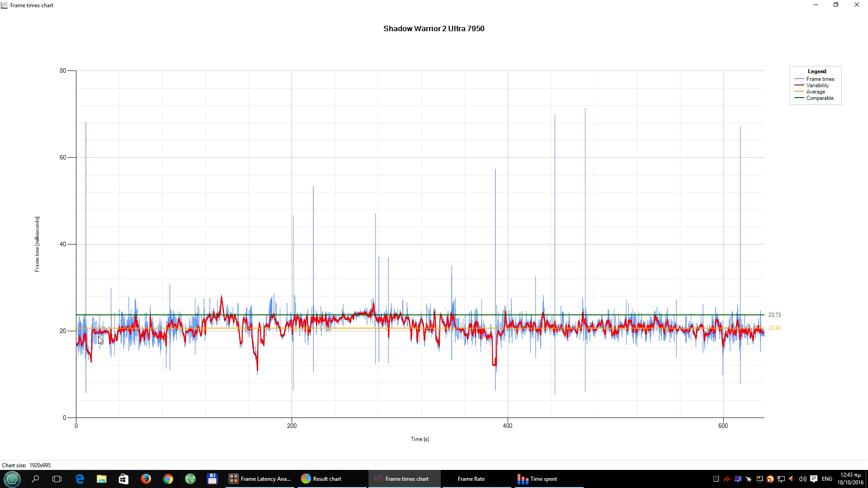This screenshot has height=488, width=868.
Task: Click the red cluster tray icon
Action: coord(727,479)
